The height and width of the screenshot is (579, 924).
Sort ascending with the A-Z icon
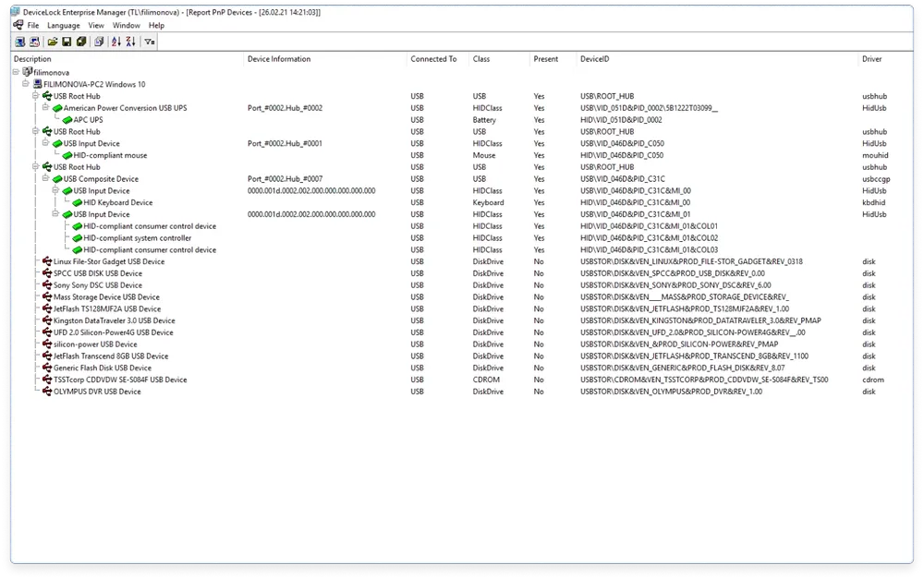click(x=116, y=42)
